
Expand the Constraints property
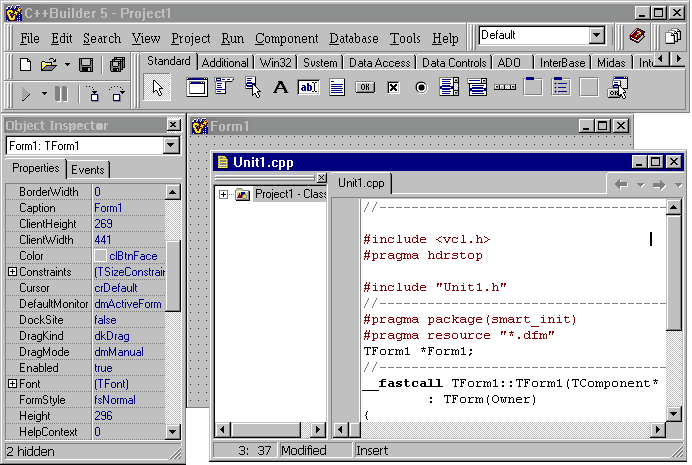click(12, 272)
